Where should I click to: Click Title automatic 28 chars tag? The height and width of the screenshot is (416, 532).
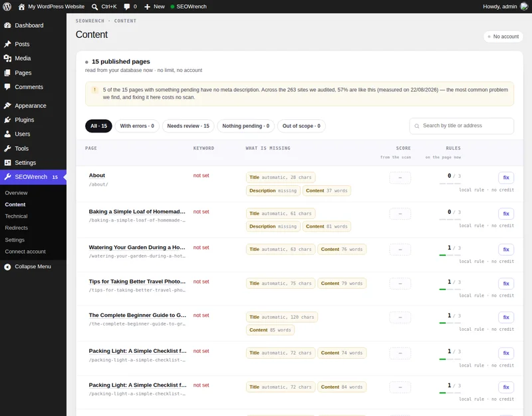click(x=281, y=177)
